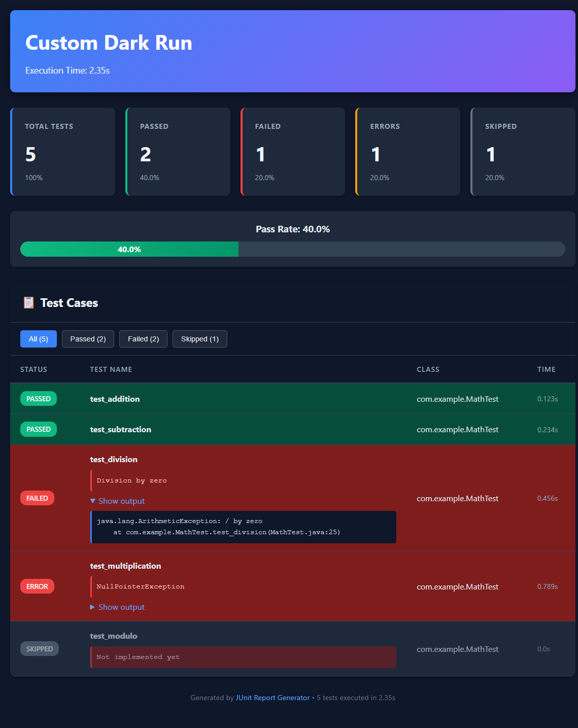Click the PASSED badge for test_subtraction
This screenshot has width=578, height=728.
[39, 429]
